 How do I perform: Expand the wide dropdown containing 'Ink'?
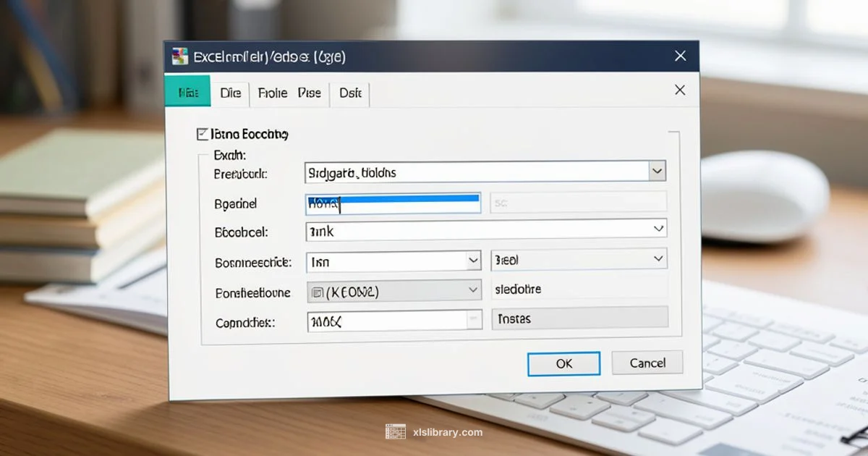click(x=659, y=229)
